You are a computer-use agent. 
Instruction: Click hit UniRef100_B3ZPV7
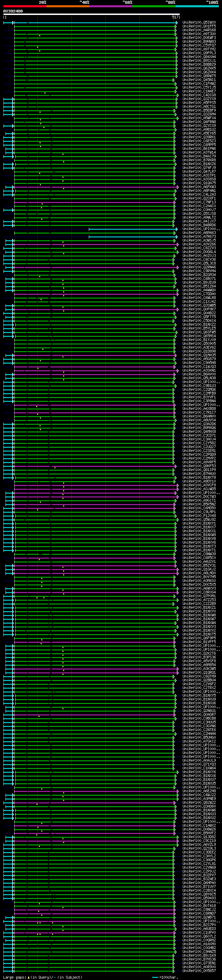coord(199,875)
